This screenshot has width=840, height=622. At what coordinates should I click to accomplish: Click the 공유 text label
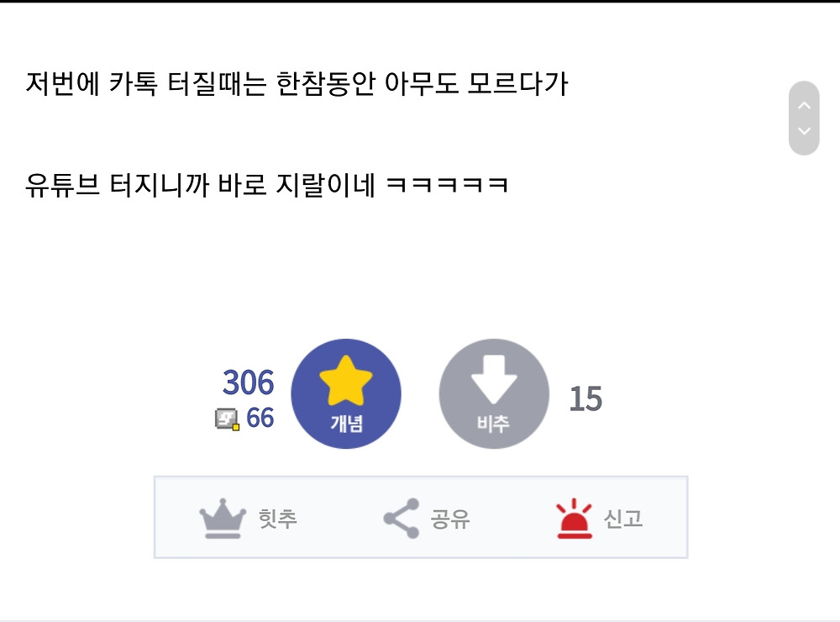[x=450, y=519]
